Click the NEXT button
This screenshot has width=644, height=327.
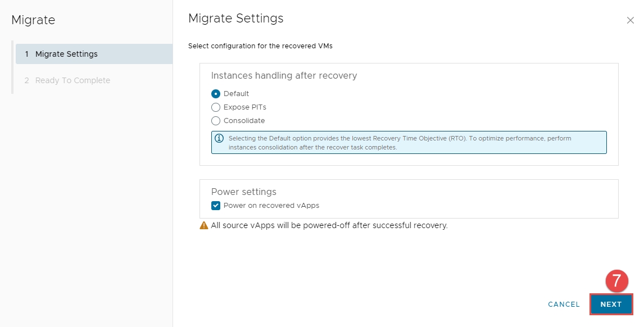(611, 305)
